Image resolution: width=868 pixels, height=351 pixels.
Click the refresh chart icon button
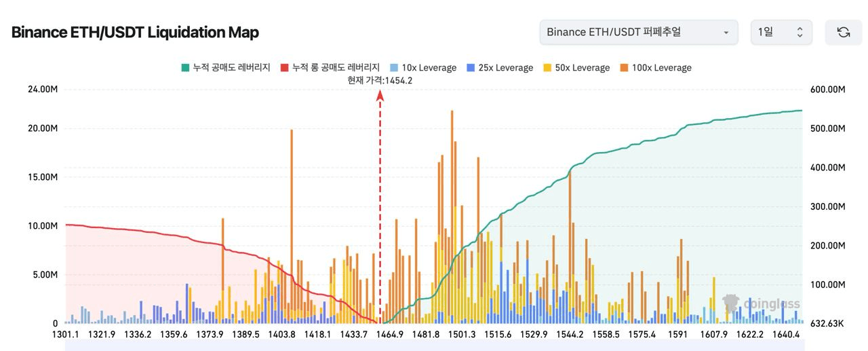[x=843, y=32]
